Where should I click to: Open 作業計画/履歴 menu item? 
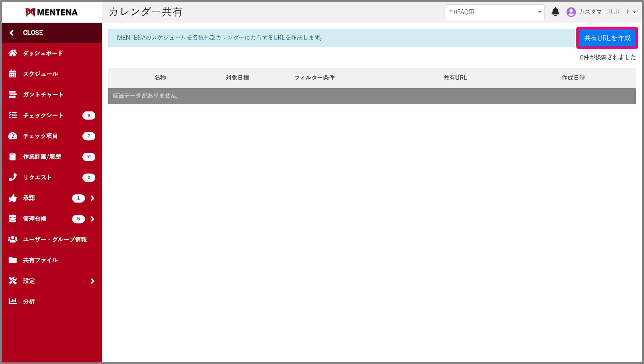[42, 157]
